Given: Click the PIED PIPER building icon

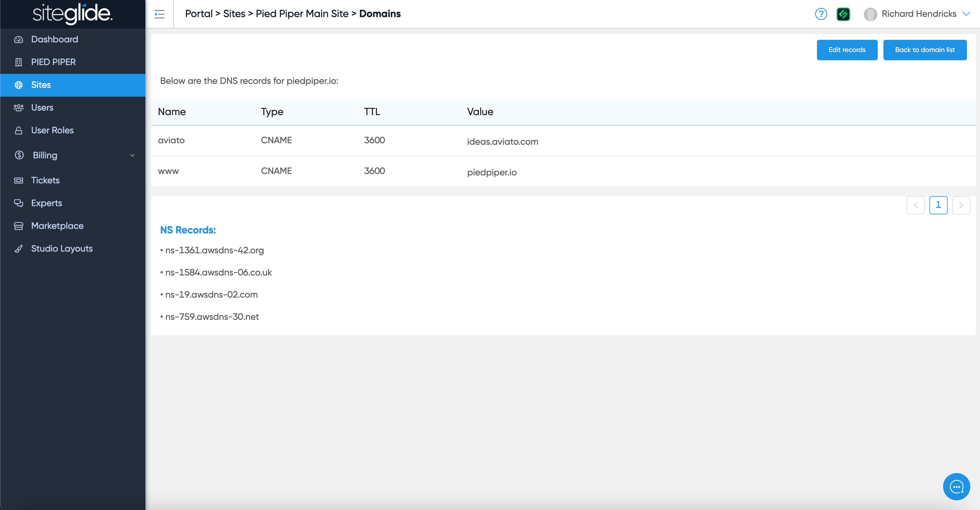Looking at the screenshot, I should 19,62.
